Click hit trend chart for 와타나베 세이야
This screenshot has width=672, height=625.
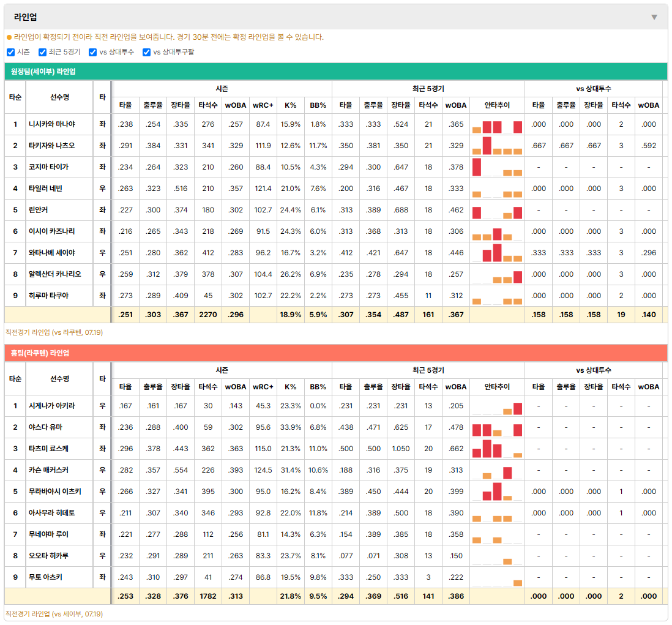(x=497, y=253)
